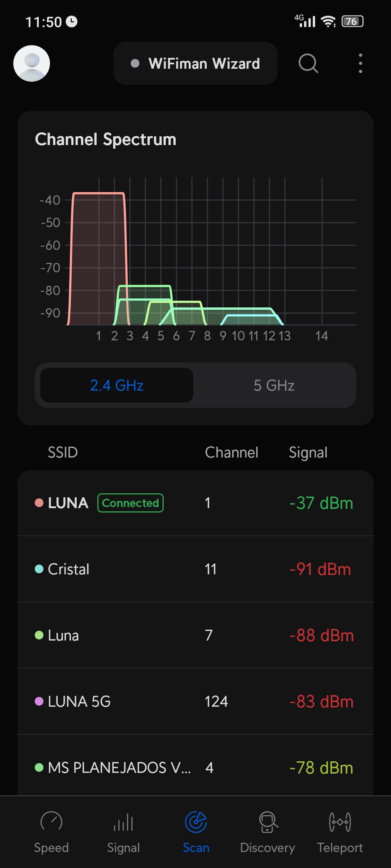Tap the Teleport icon

tap(340, 822)
